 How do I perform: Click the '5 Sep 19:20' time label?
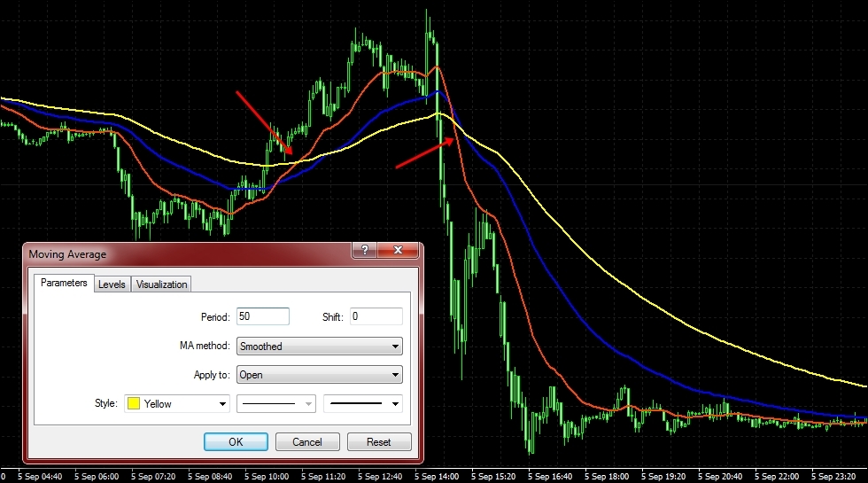click(663, 477)
